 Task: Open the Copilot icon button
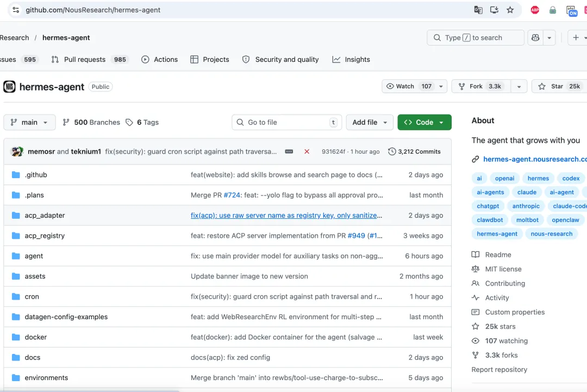tap(535, 38)
